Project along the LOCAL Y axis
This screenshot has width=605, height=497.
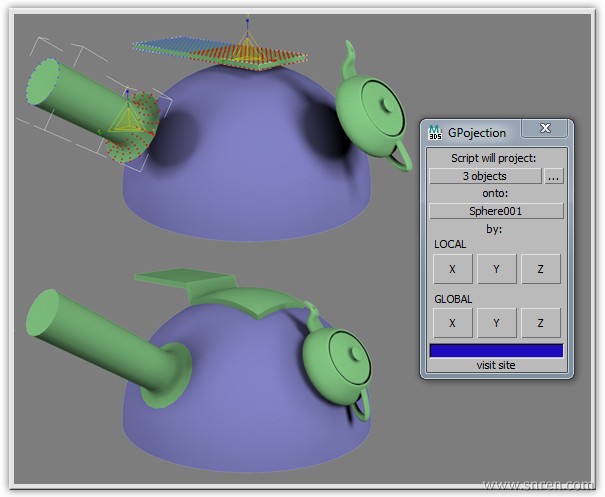coord(497,269)
